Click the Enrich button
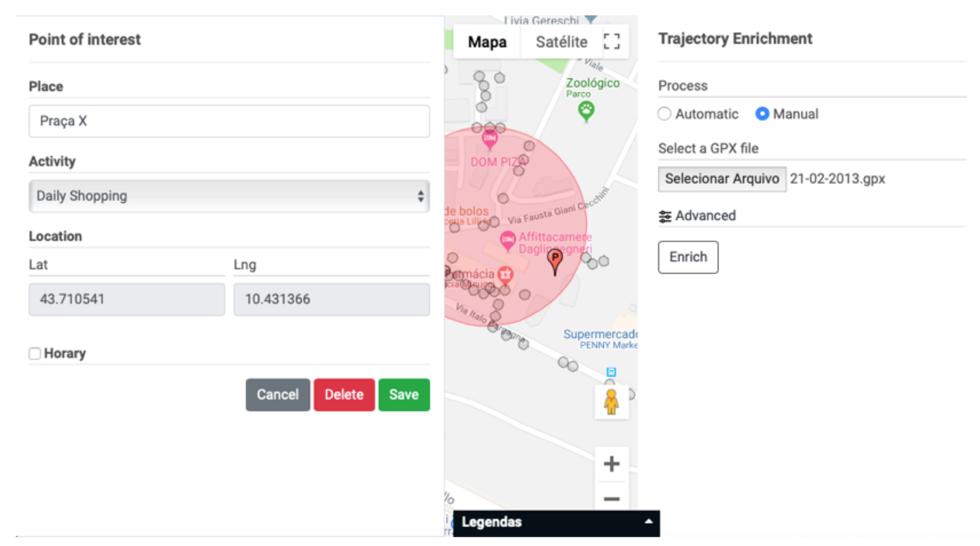This screenshot has height=546, width=980. pos(688,257)
